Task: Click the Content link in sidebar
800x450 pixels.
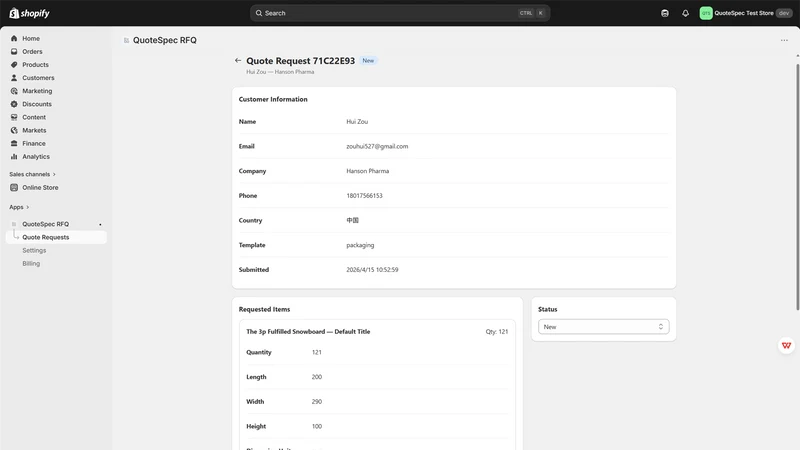Action: tap(34, 117)
